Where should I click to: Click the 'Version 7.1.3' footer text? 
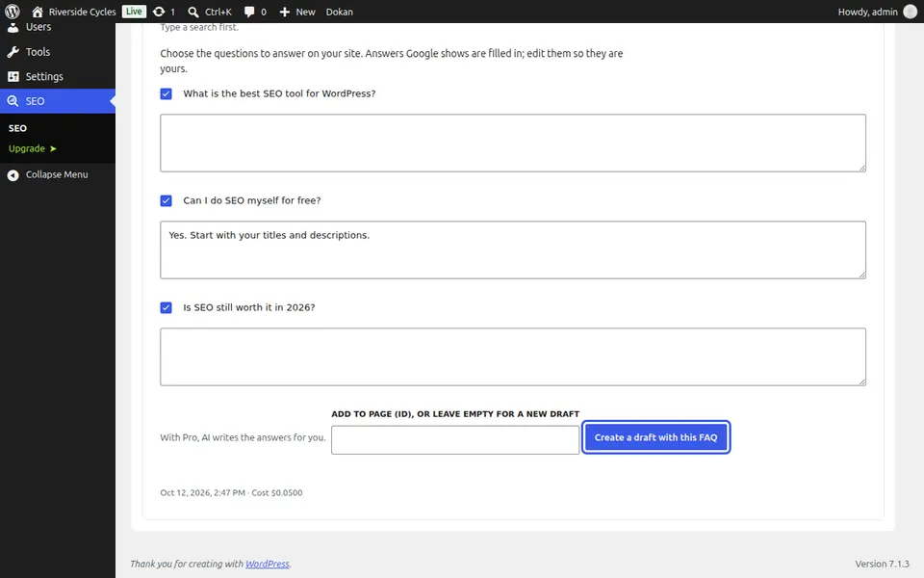click(x=883, y=564)
